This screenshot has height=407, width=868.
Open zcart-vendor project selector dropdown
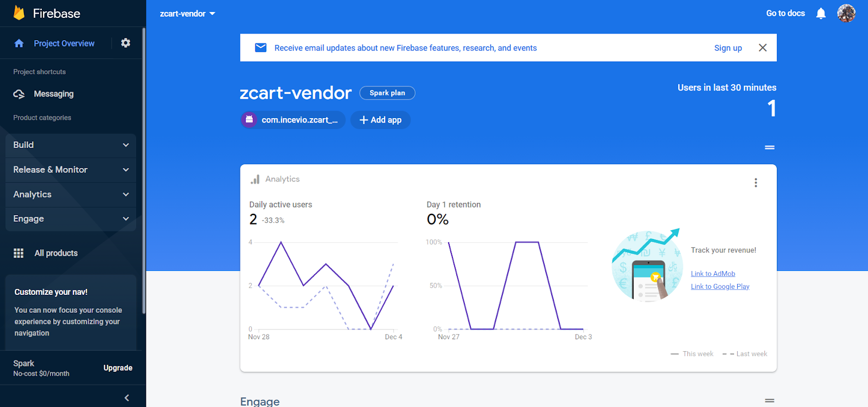[x=188, y=14]
